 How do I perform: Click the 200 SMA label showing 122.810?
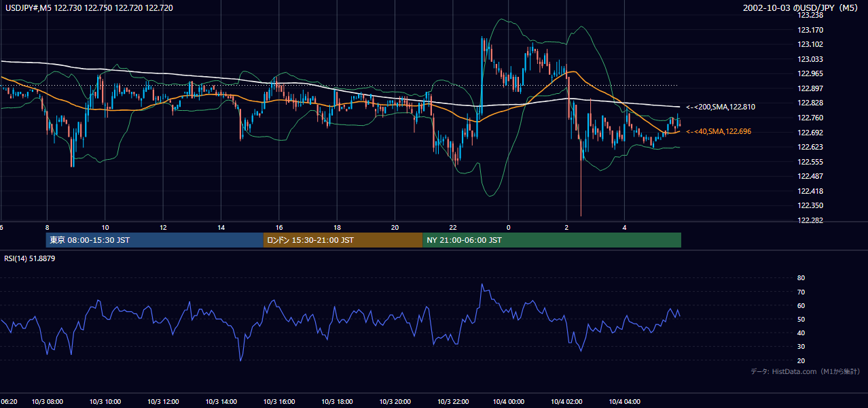click(x=720, y=107)
